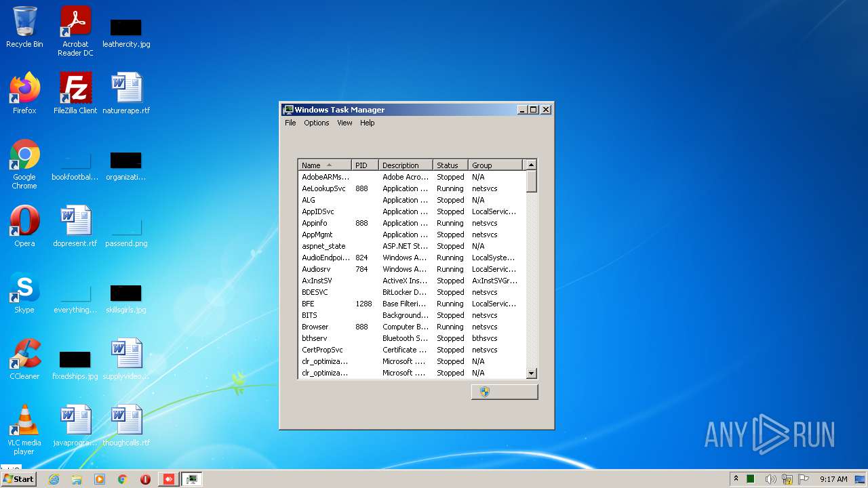Select the javaprogra document icon

pos(75,426)
